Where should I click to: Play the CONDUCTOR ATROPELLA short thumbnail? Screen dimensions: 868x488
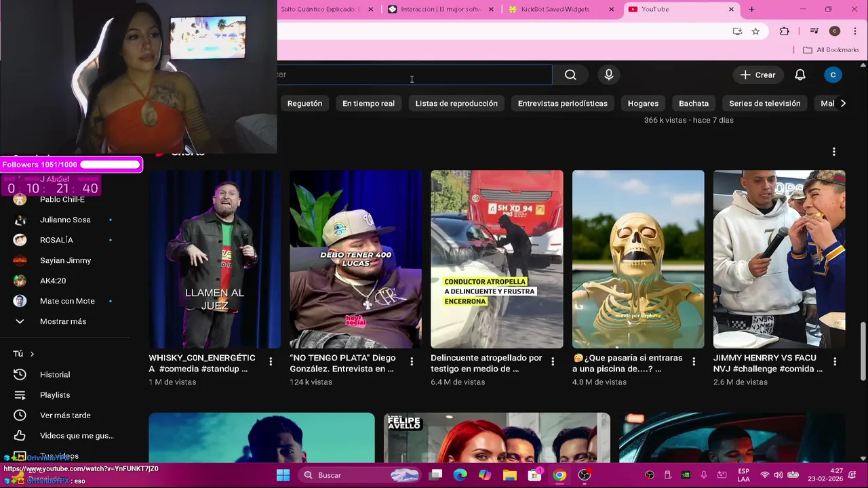(496, 259)
